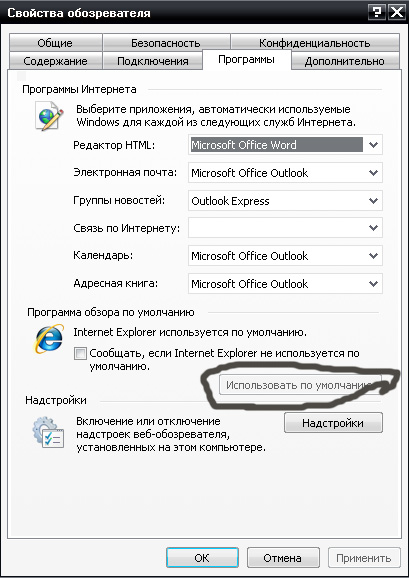Click the Надстройки button

pyautogui.click(x=333, y=423)
